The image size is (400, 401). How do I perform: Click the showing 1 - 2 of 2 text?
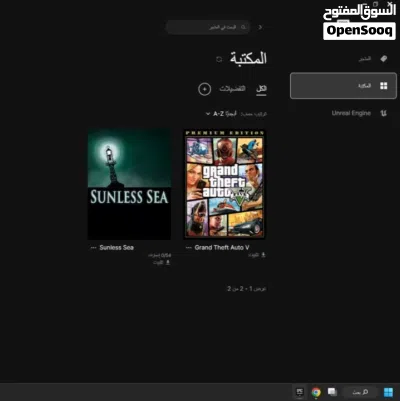[x=247, y=289]
